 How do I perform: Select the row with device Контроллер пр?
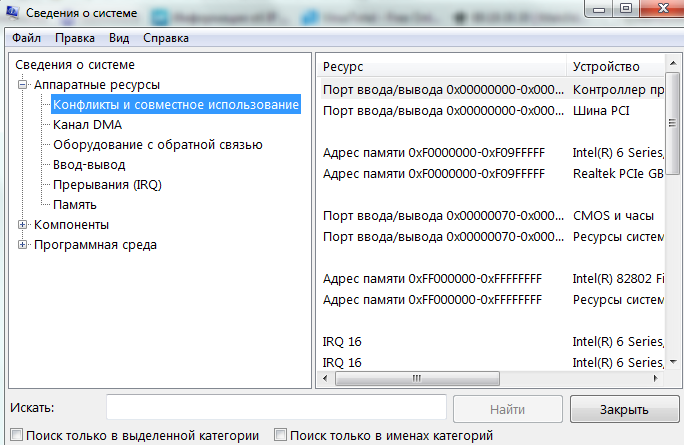coord(492,89)
